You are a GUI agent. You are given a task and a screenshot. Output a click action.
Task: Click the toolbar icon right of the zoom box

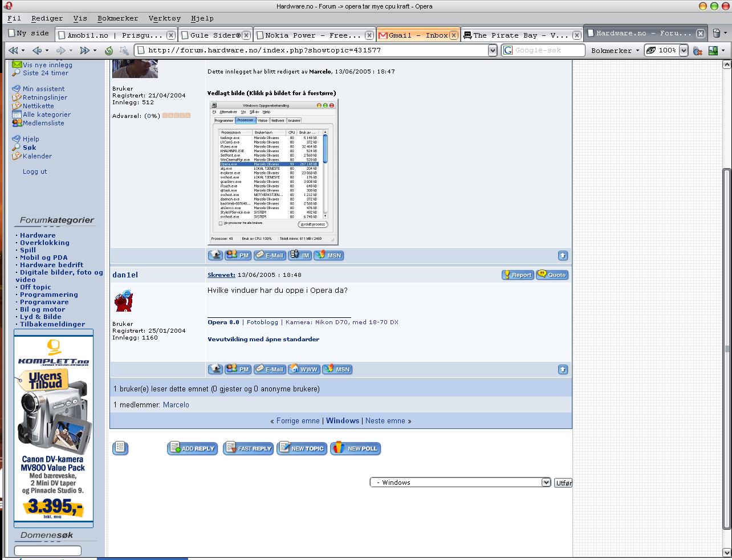697,51
